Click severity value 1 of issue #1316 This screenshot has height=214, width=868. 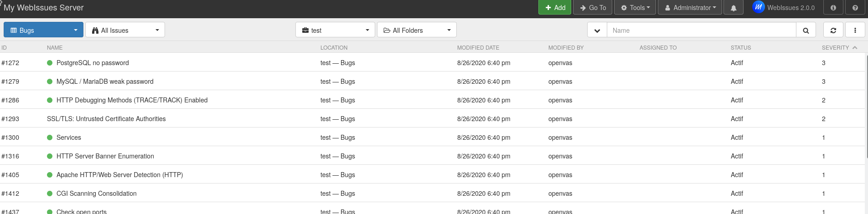(x=824, y=156)
